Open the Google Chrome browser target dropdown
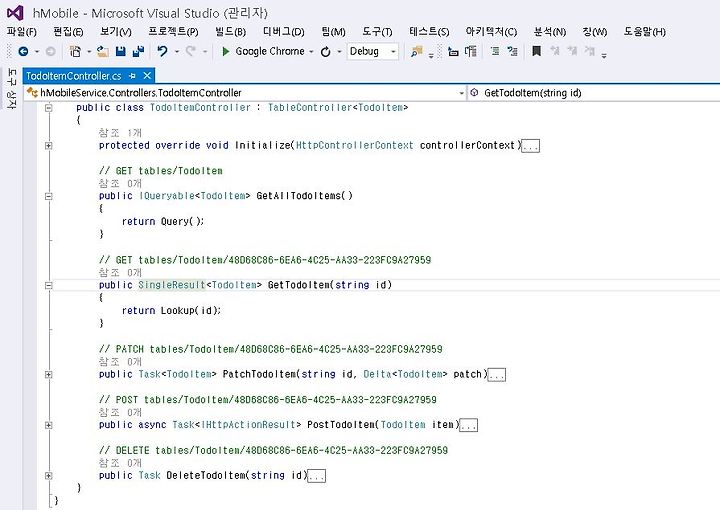720x510 pixels. [311, 51]
